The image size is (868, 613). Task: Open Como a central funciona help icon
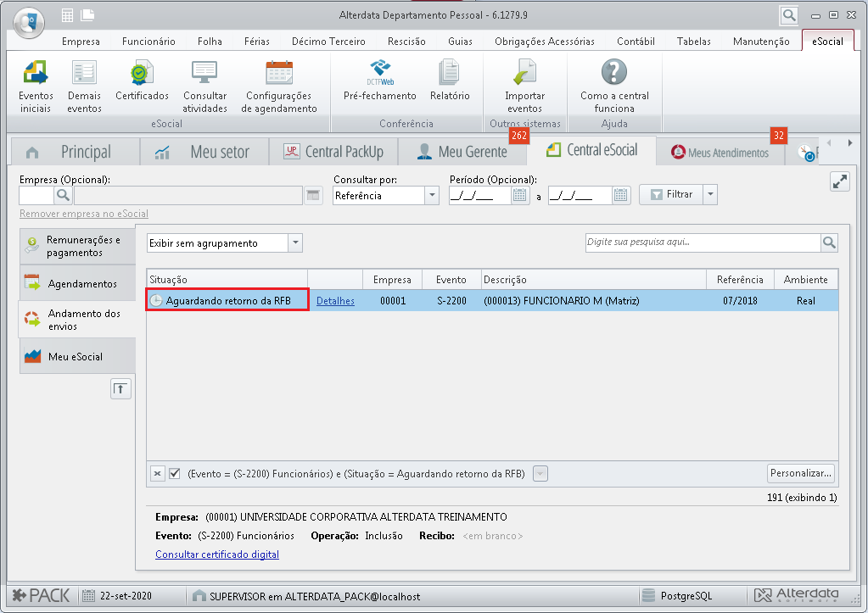pyautogui.click(x=614, y=86)
